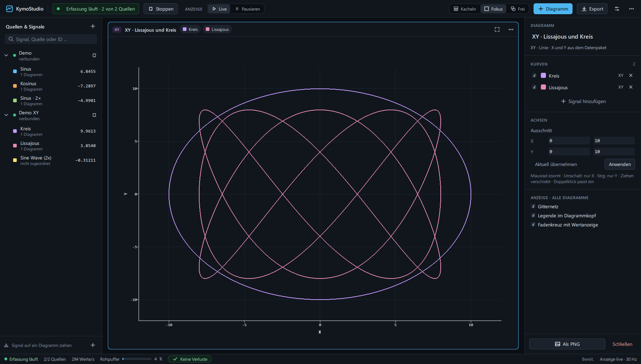Toggle visibility of the Kreis curve checkbox
This screenshot has width=641, height=364.
pyautogui.click(x=534, y=75)
